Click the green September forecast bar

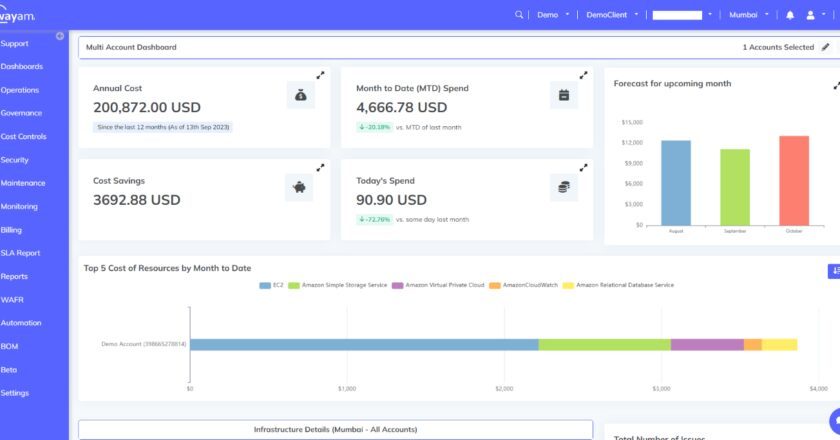tap(735, 187)
